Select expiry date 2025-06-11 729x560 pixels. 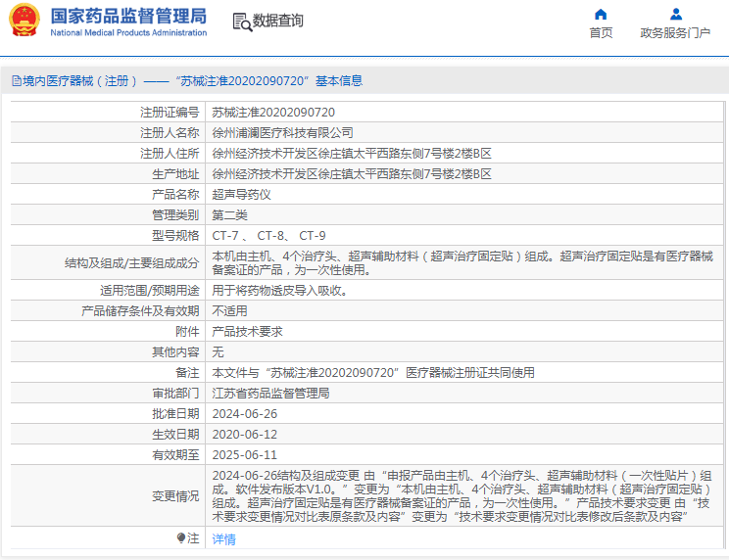click(x=245, y=454)
